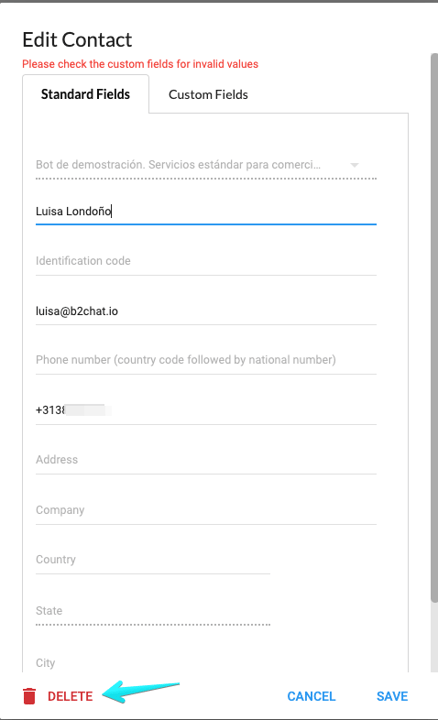Open the State dropdown field
438x720 pixels.
[x=153, y=611]
